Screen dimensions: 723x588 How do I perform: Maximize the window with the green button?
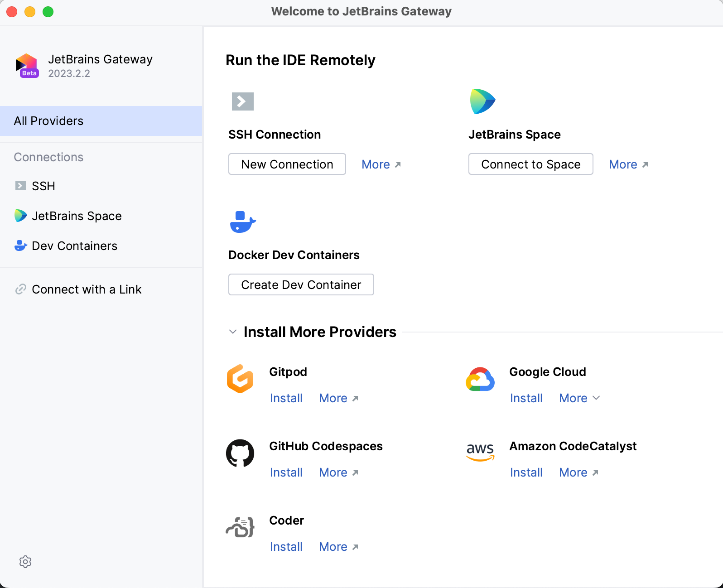[48, 12]
